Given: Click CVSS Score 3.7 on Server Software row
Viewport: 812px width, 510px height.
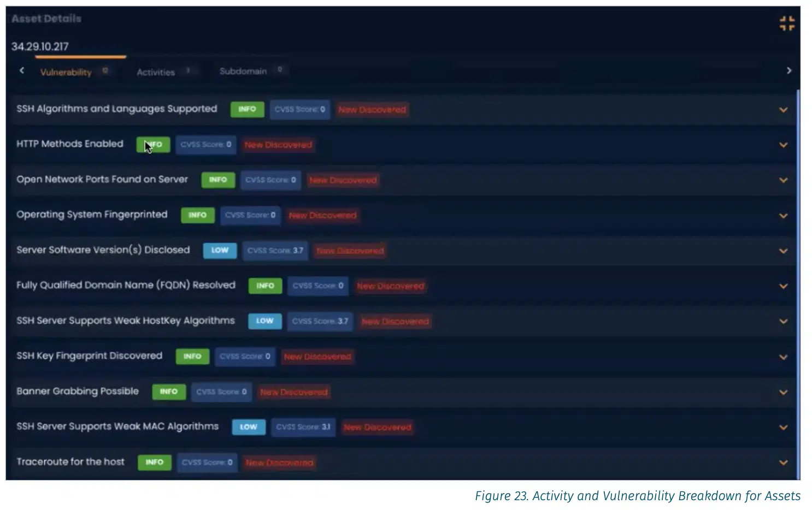Looking at the screenshot, I should coord(275,251).
